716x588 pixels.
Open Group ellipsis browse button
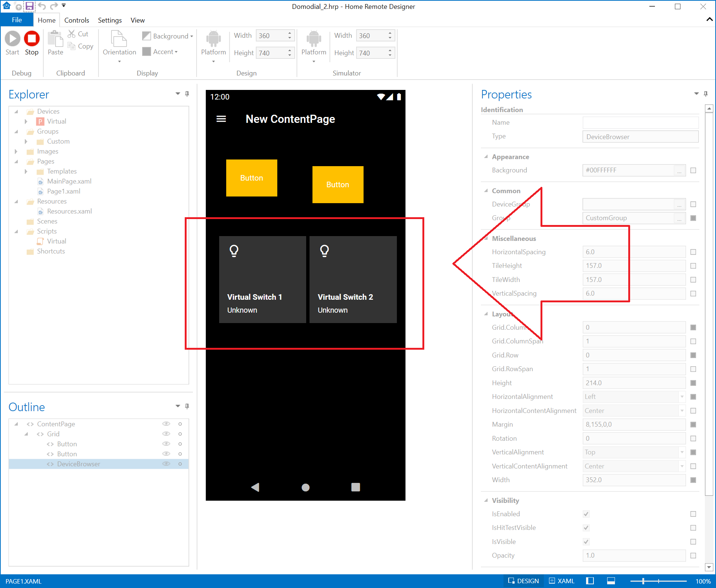679,218
